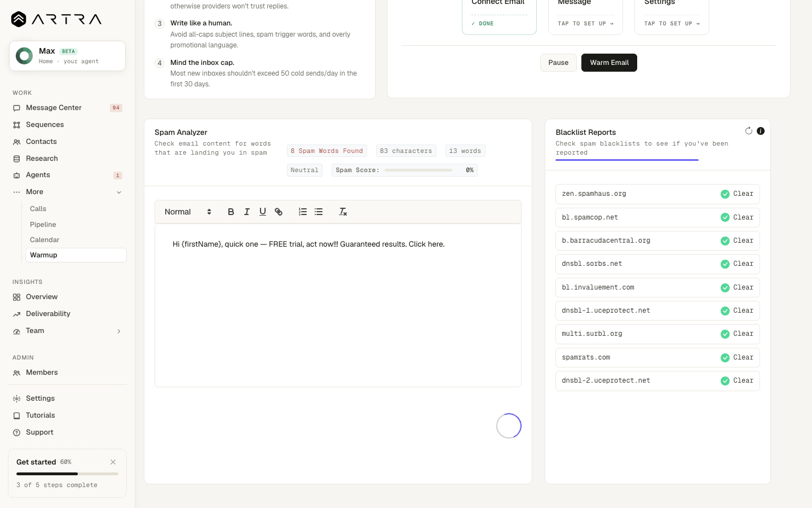Screen dimensions: 812x508
Task: Click the Warm Email button
Action: pyautogui.click(x=609, y=63)
